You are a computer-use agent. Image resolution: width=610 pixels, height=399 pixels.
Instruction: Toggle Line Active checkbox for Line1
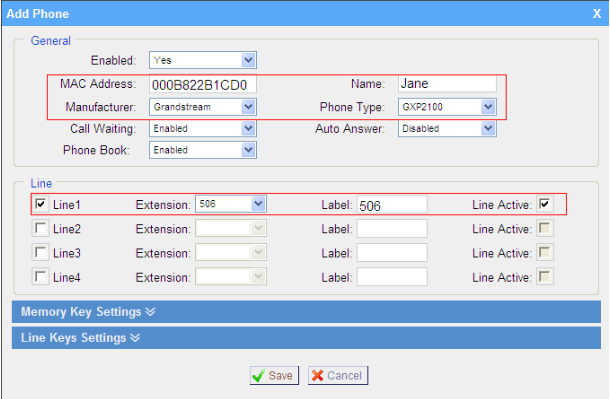[545, 204]
